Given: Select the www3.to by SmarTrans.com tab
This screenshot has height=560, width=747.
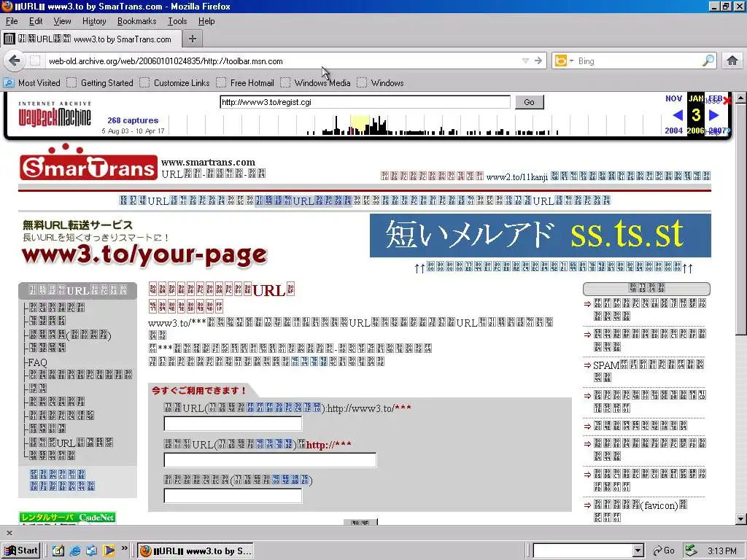Looking at the screenshot, I should pos(91,39).
